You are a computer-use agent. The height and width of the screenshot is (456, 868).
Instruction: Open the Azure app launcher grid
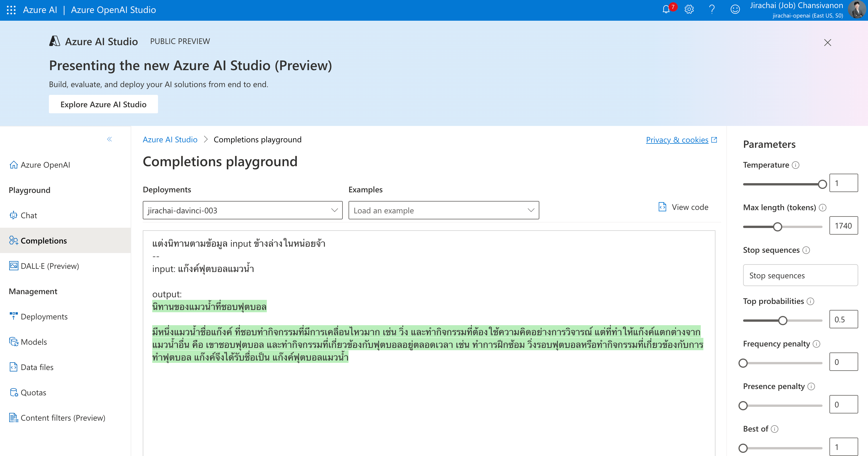(11, 10)
